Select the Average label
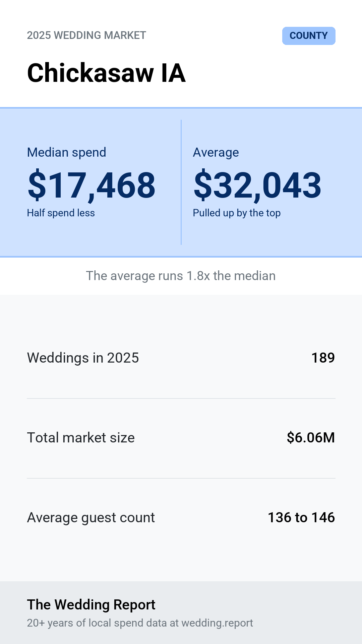Screen dimensions: 362x644 coord(216,152)
